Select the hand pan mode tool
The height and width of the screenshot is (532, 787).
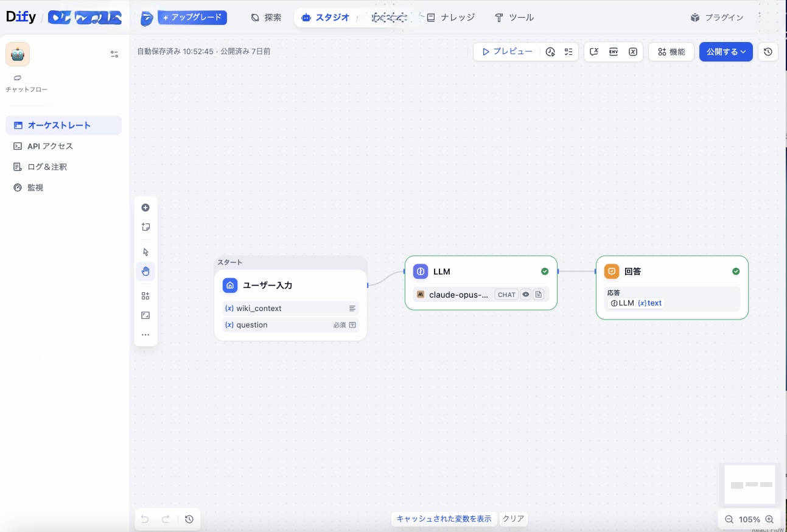pyautogui.click(x=145, y=271)
